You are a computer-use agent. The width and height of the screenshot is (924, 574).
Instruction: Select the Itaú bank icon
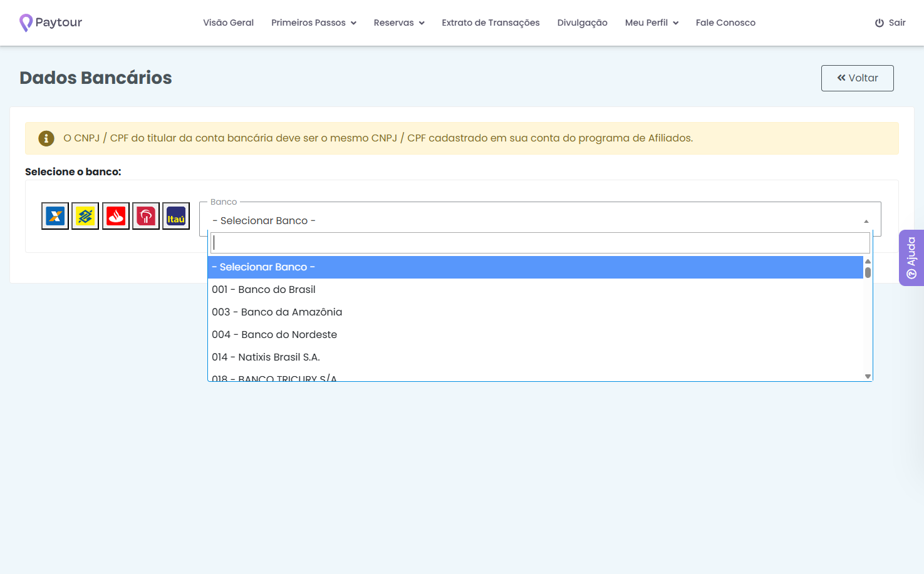176,217
